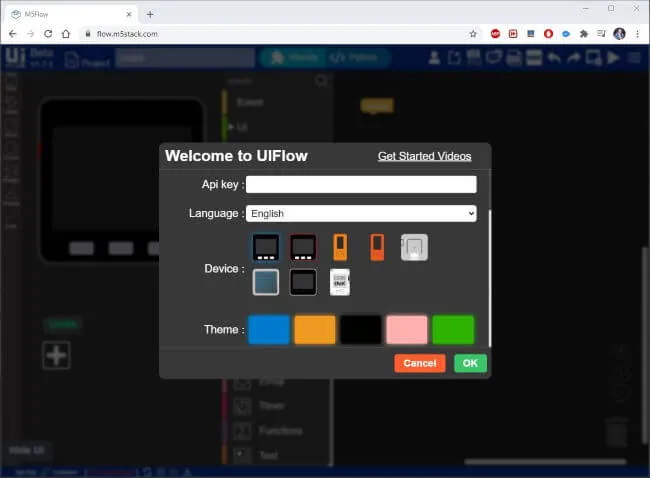
Task: Click the blurred search magnifier in blocks panel
Action: 322,80
